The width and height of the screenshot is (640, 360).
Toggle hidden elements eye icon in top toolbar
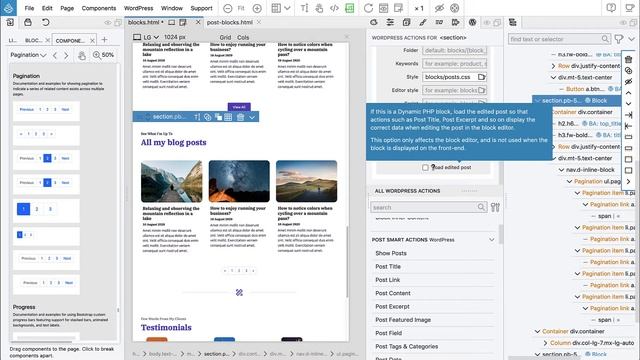tap(439, 8)
